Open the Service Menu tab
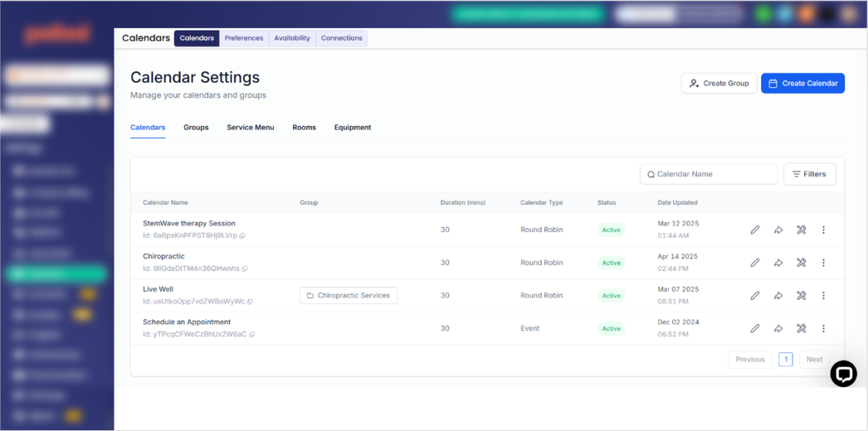This screenshot has height=431, width=868. 250,127
